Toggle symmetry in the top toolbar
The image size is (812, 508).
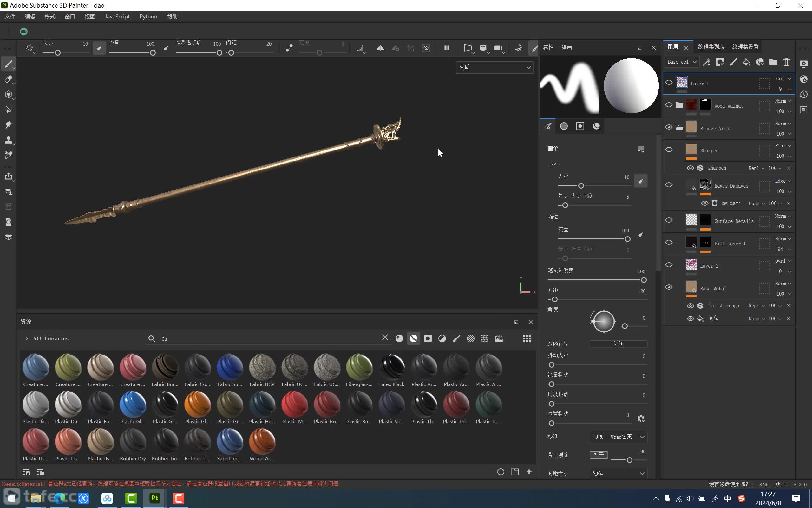380,48
